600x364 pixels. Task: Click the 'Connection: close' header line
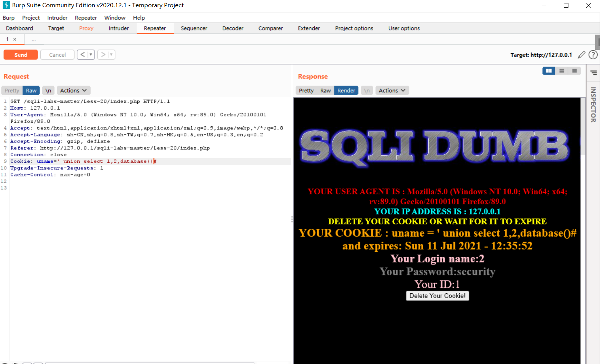coord(38,155)
